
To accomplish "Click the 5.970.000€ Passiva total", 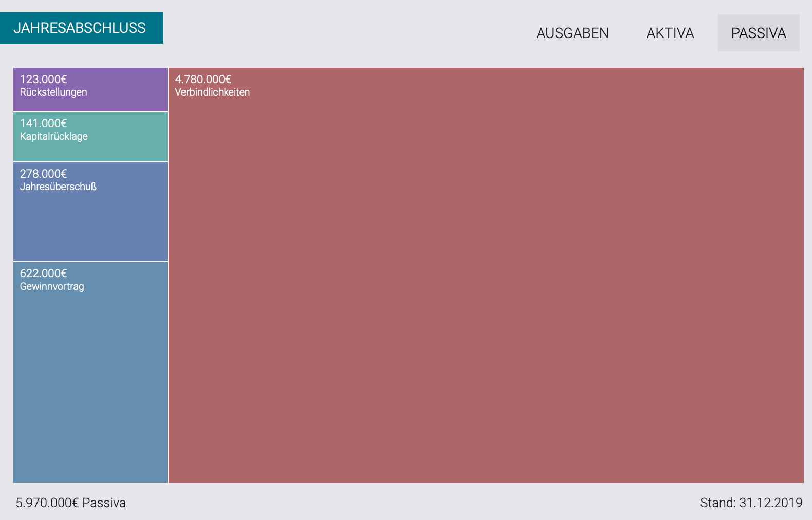I will [x=71, y=503].
